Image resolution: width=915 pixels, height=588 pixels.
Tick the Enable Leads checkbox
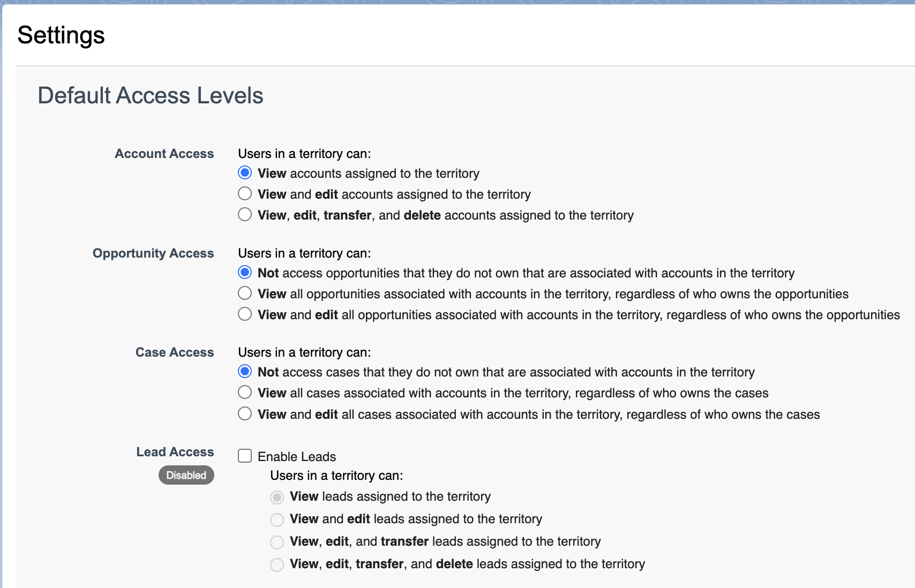tap(245, 456)
